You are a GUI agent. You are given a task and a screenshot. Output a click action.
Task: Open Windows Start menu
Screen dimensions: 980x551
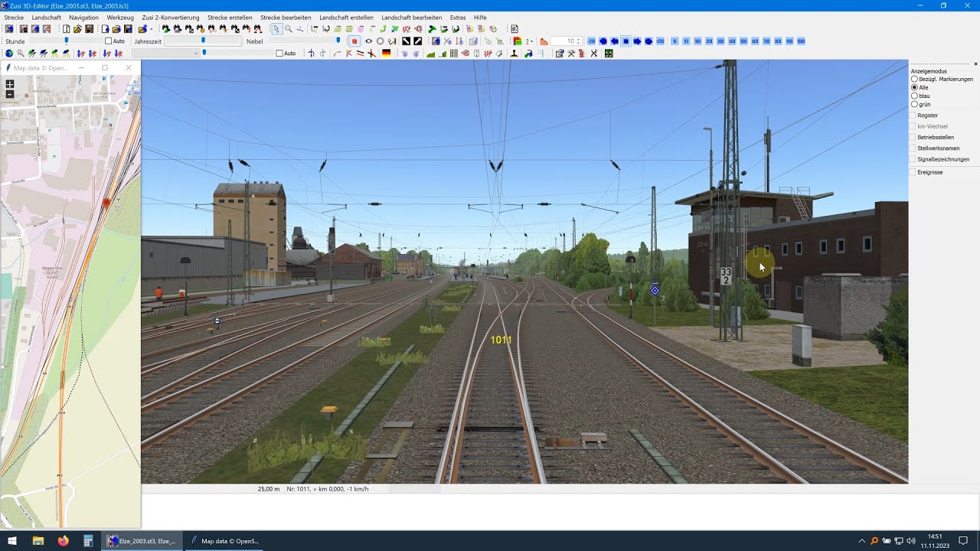click(12, 541)
